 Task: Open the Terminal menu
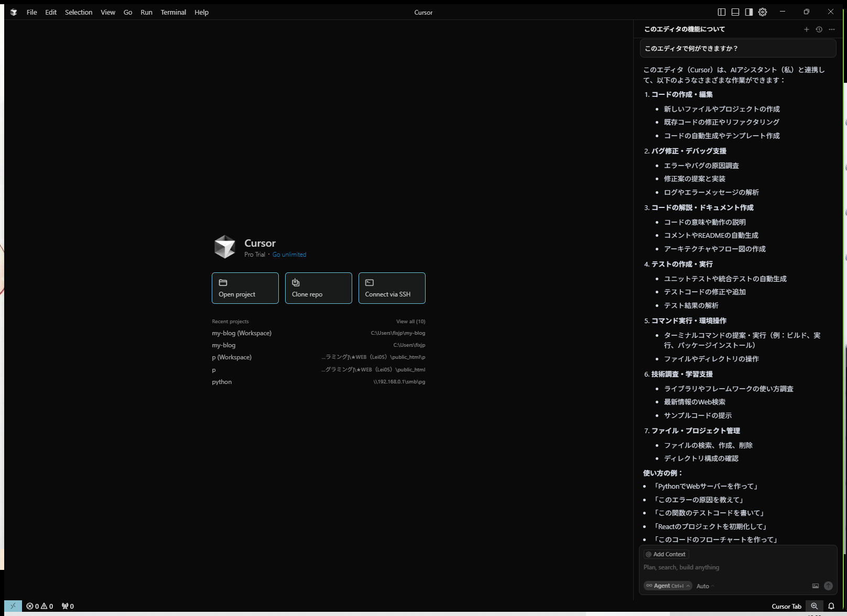(173, 12)
